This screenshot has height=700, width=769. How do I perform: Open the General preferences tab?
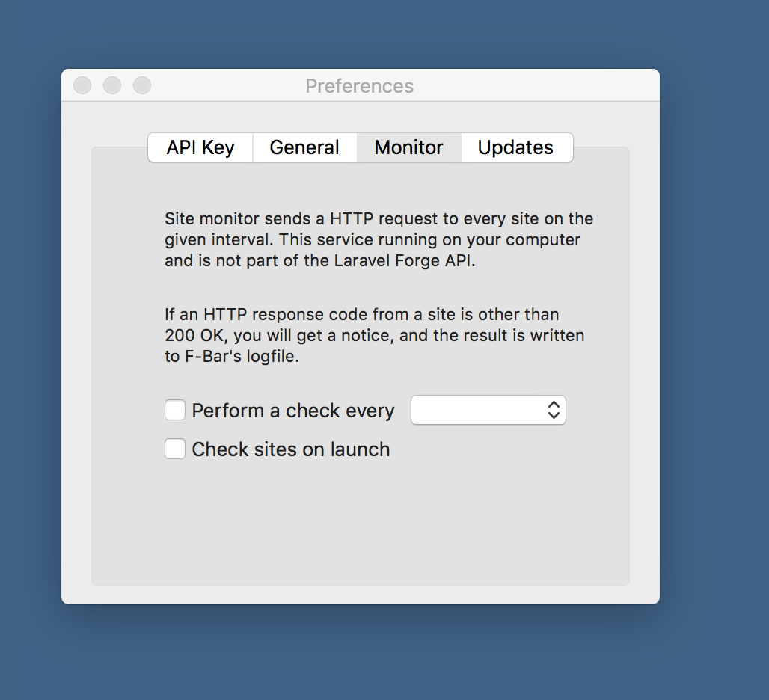pos(304,147)
